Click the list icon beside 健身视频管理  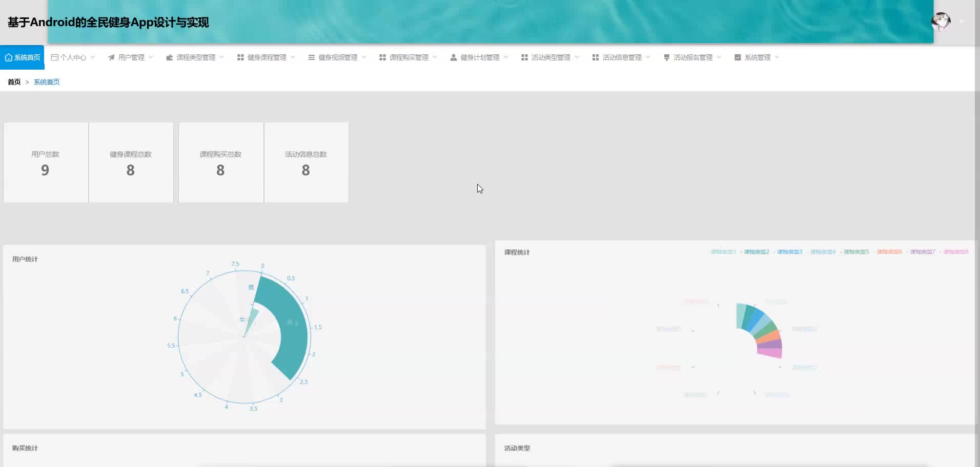[311, 57]
